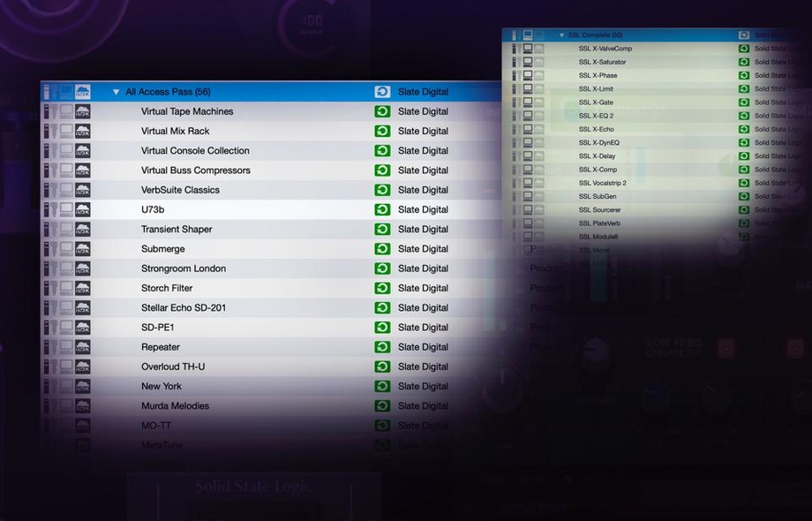Select the Submerge license
This screenshot has width=812, height=521.
[163, 249]
